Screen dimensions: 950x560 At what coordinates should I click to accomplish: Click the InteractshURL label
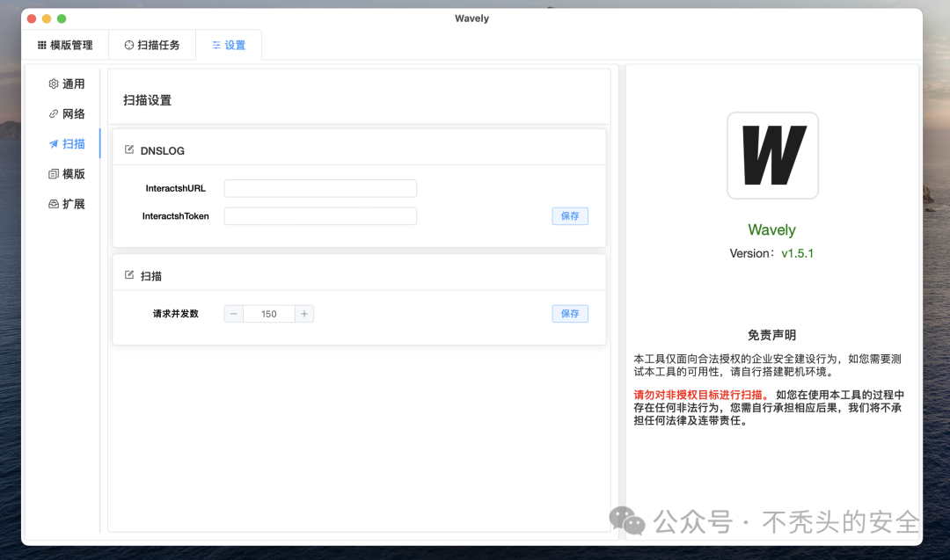176,188
